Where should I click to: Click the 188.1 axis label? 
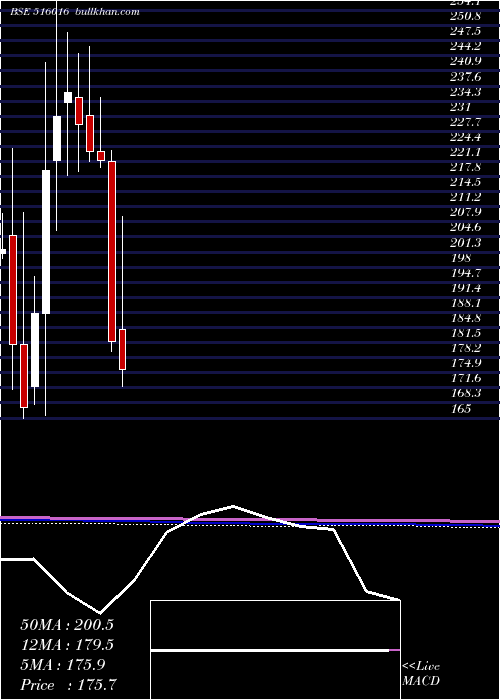pyautogui.click(x=466, y=303)
